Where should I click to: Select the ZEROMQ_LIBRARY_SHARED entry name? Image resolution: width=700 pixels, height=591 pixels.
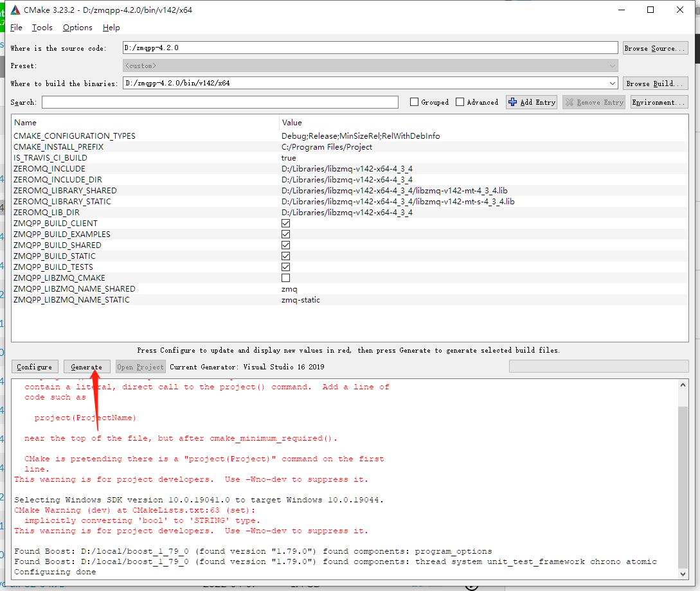65,190
